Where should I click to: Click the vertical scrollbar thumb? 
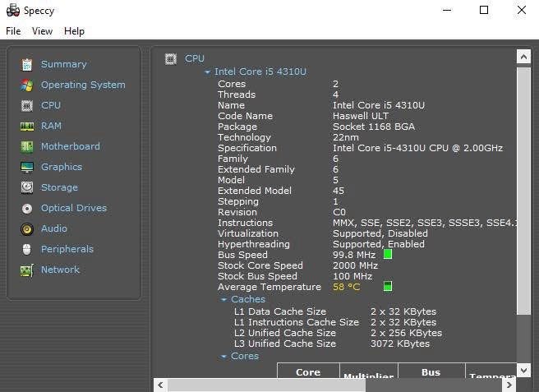point(523,191)
